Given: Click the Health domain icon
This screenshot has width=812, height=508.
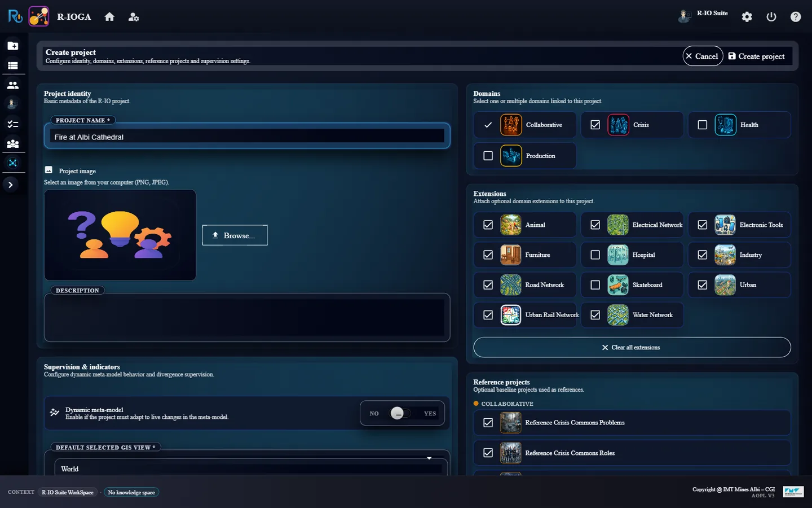Looking at the screenshot, I should (725, 125).
